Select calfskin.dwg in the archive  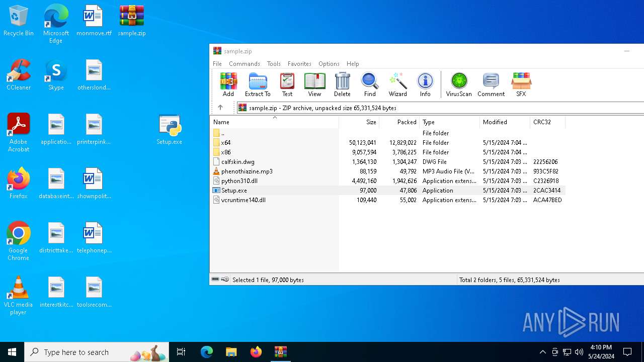[x=387, y=162]
